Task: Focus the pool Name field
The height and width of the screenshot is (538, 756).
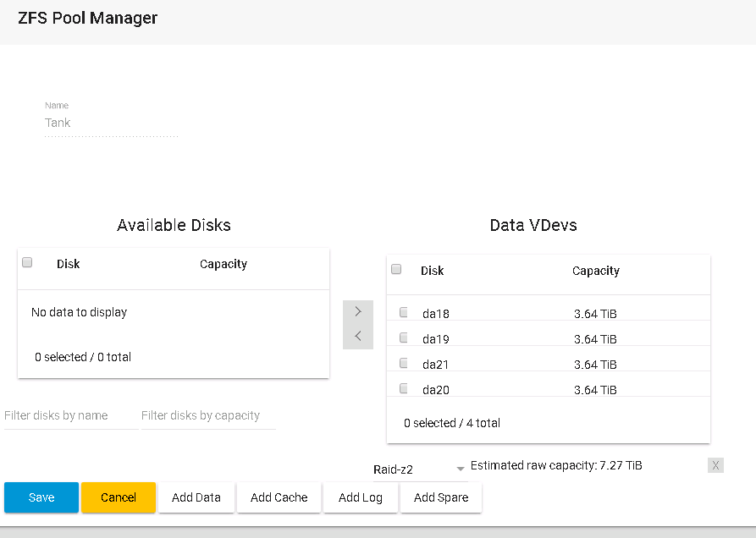Action: click(x=111, y=124)
